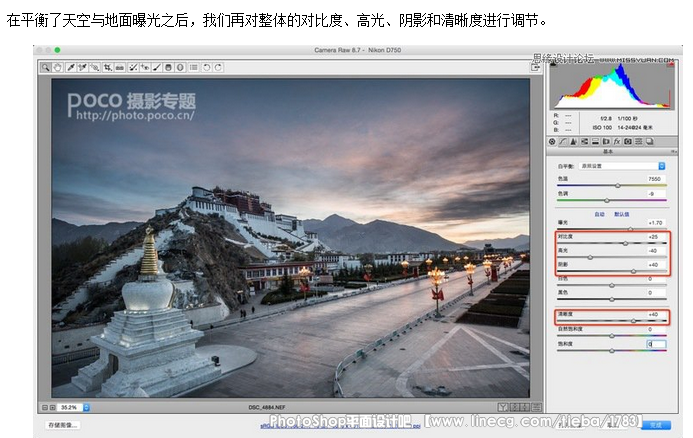693x438 pixels.
Task: Click the Vibrance (自然饱和度) slider handle
Action: tap(612, 335)
